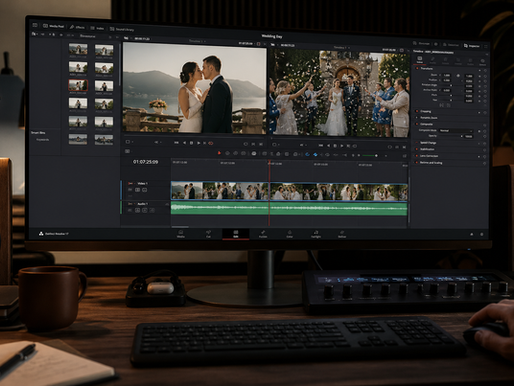Switch to the Media page tab
The height and width of the screenshot is (386, 514).
pyautogui.click(x=181, y=234)
